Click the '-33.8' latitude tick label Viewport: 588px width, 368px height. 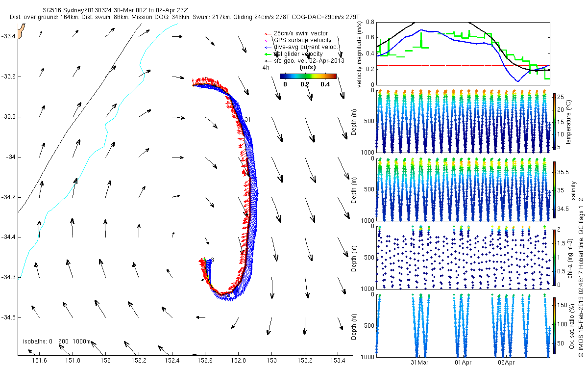8,117
